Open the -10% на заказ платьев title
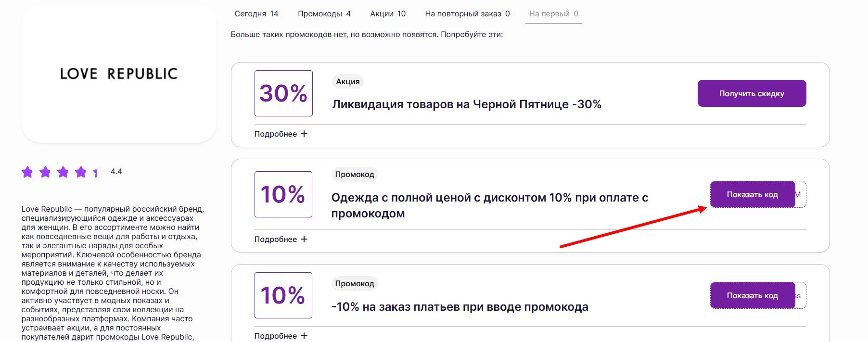This screenshot has width=868, height=342. [x=460, y=307]
